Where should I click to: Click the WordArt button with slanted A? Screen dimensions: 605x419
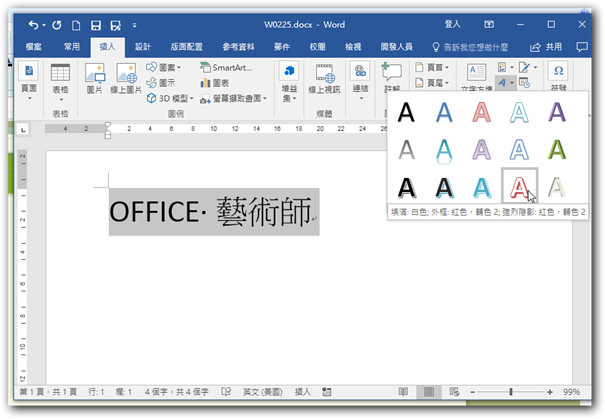tap(505, 83)
